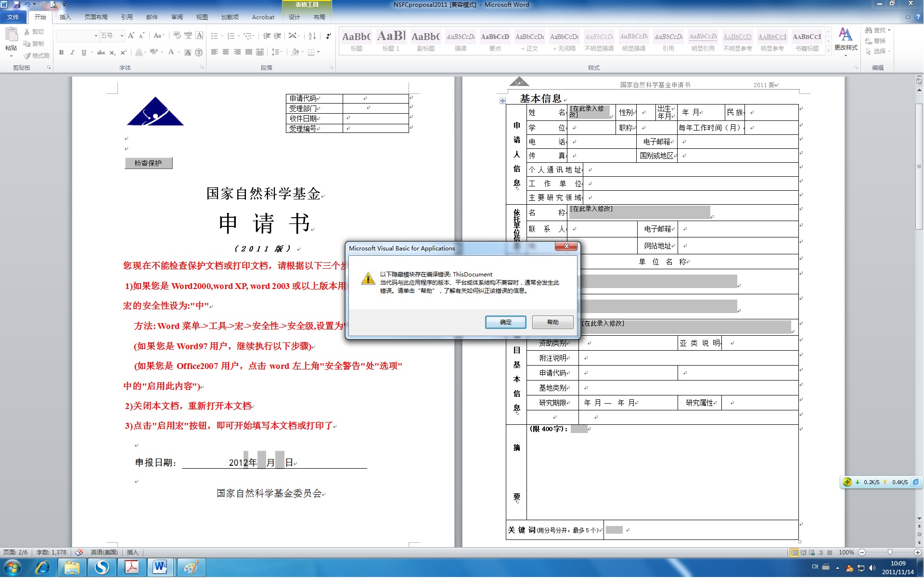Click the subscript icon
Viewport: 924px width, 578px height.
(x=112, y=53)
